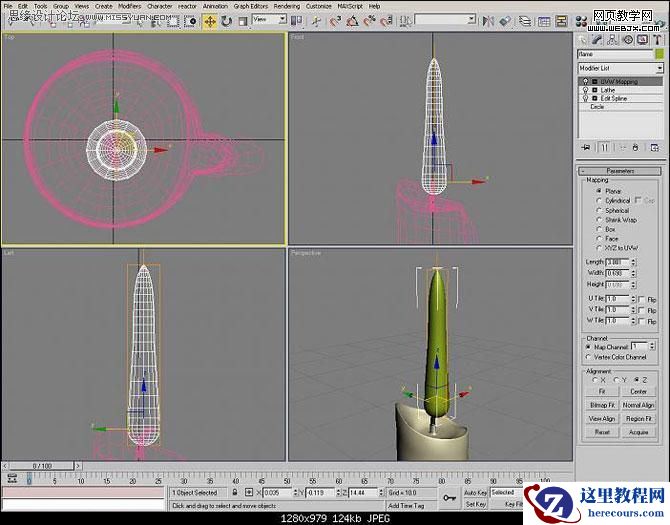
Task: Open the Material Editor icon
Action: click(581, 21)
